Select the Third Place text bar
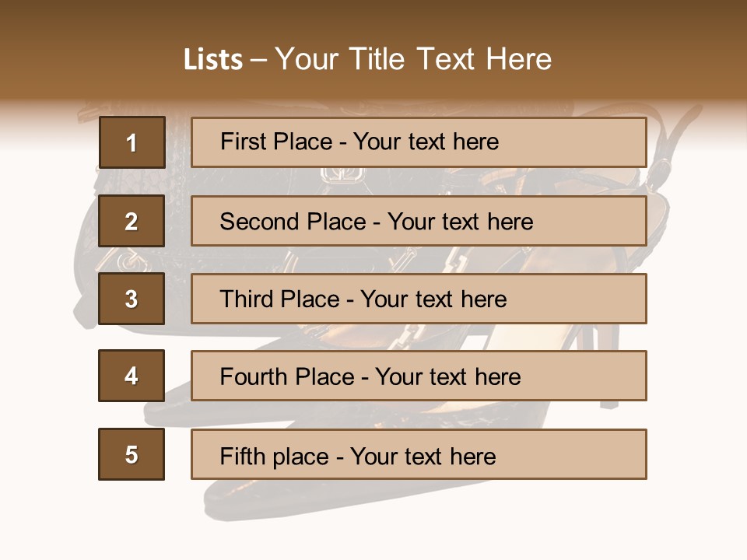The height and width of the screenshot is (560, 747). point(419,299)
